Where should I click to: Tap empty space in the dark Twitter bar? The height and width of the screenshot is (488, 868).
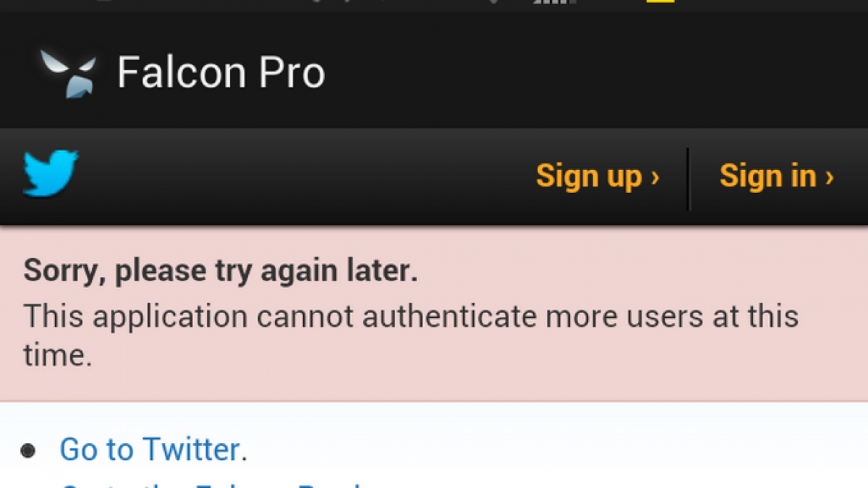pos(304,177)
